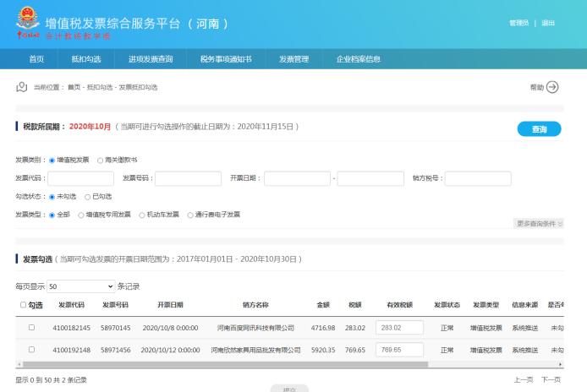This screenshot has height=392, width=587.
Task: Go to the previous page with 上一页
Action: [524, 379]
